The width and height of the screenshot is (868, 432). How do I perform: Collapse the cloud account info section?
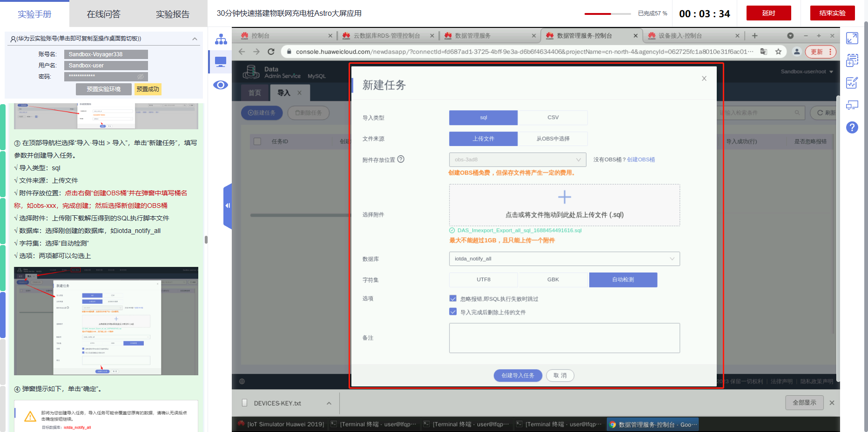tap(195, 39)
